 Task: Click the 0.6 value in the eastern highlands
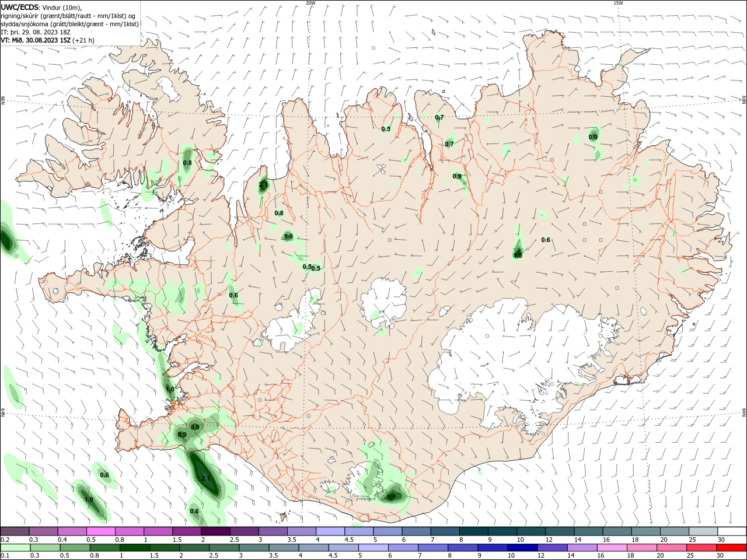(x=546, y=240)
